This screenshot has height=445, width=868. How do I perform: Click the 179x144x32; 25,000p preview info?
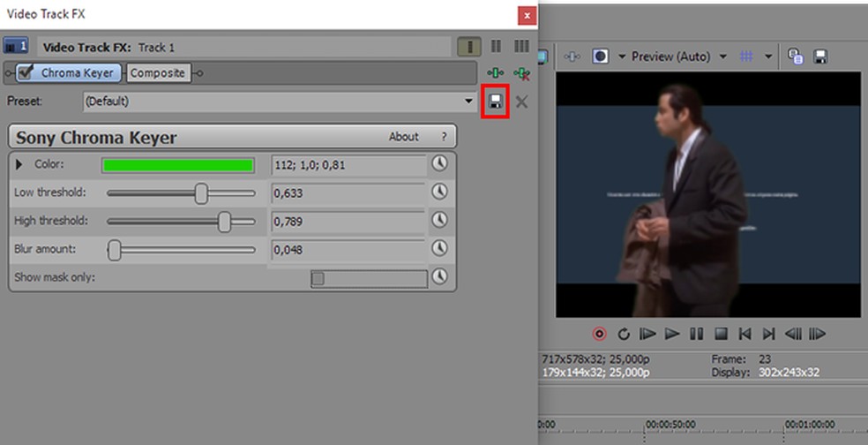[x=595, y=373]
